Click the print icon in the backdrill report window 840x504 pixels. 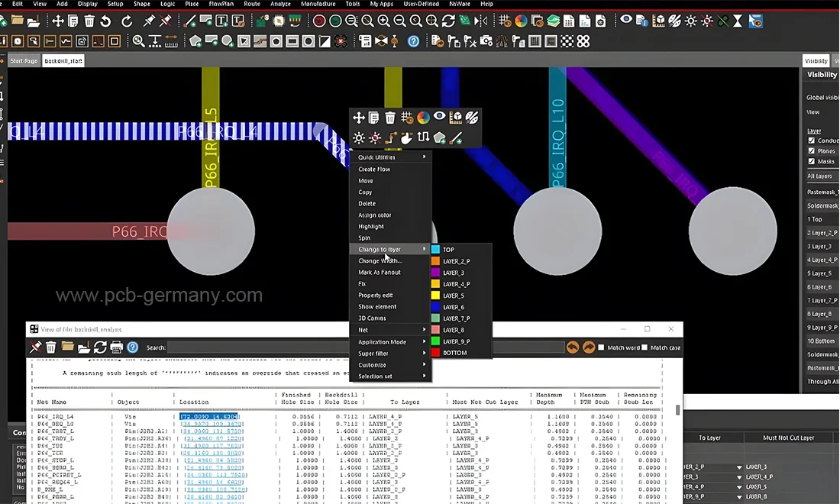click(116, 347)
